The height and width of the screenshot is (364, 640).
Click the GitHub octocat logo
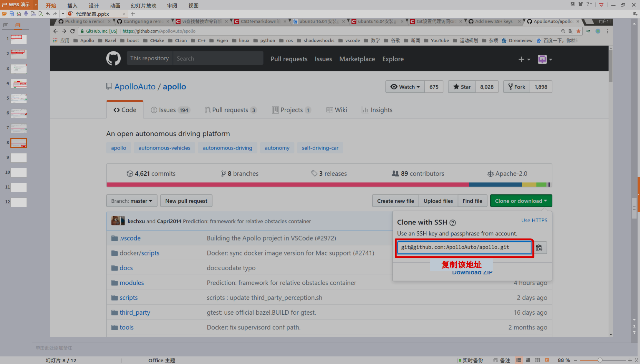pyautogui.click(x=113, y=59)
